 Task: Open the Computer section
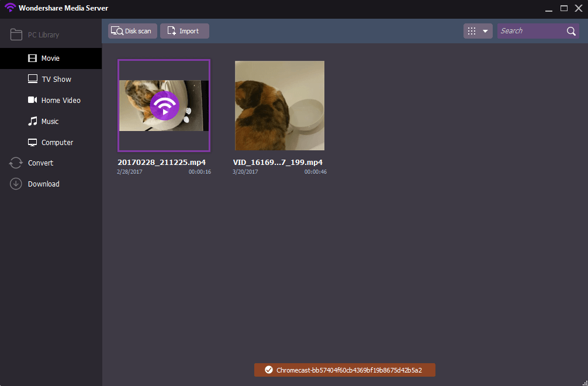coord(51,142)
